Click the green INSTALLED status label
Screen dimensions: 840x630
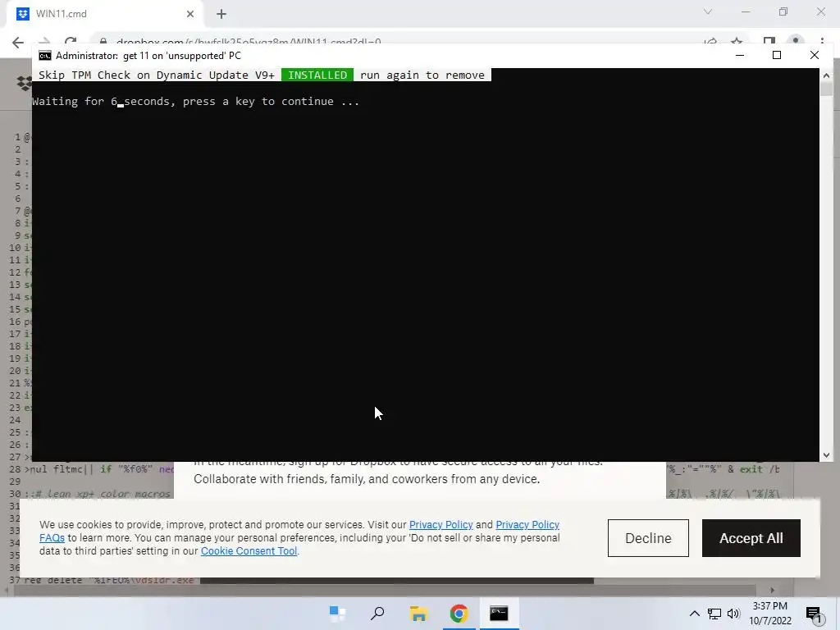[317, 75]
